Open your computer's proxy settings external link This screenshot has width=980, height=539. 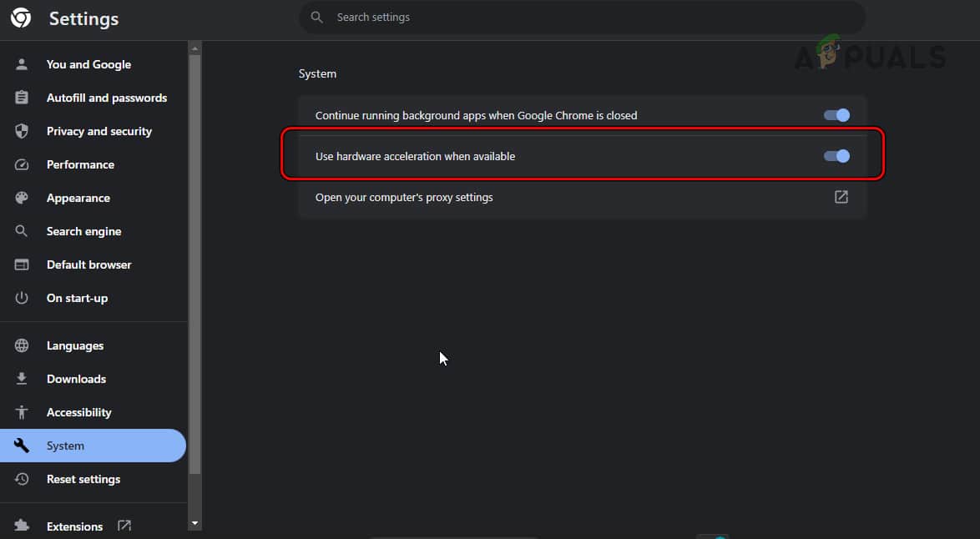[x=841, y=198]
